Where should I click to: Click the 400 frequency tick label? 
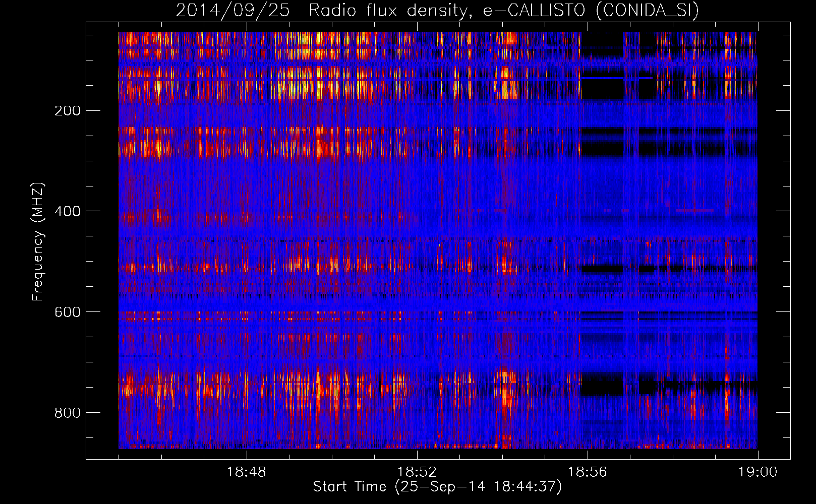[x=67, y=211]
